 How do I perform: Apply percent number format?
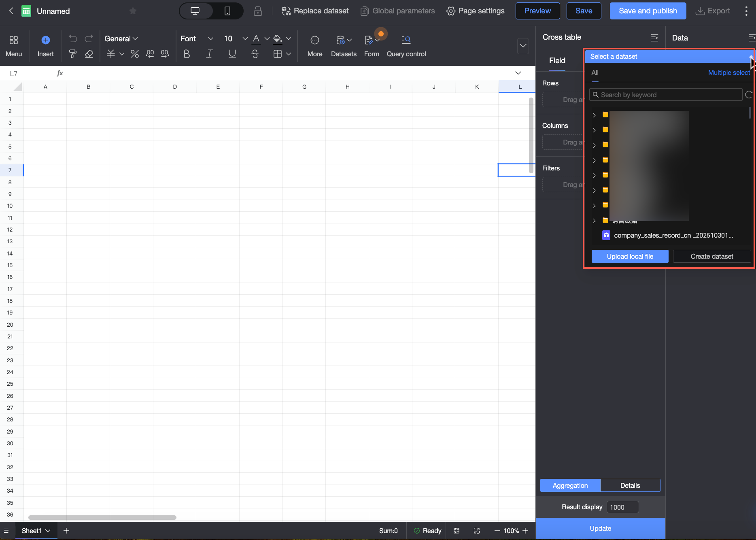[135, 54]
